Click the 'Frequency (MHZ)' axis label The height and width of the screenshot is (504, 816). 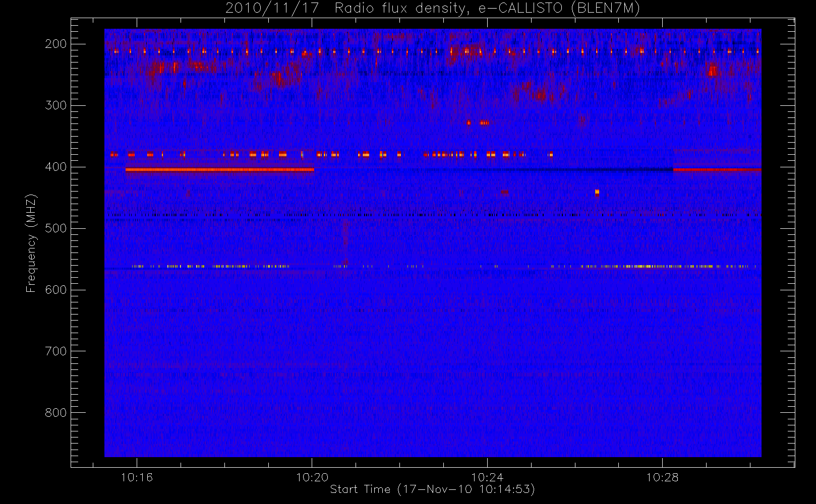31,243
